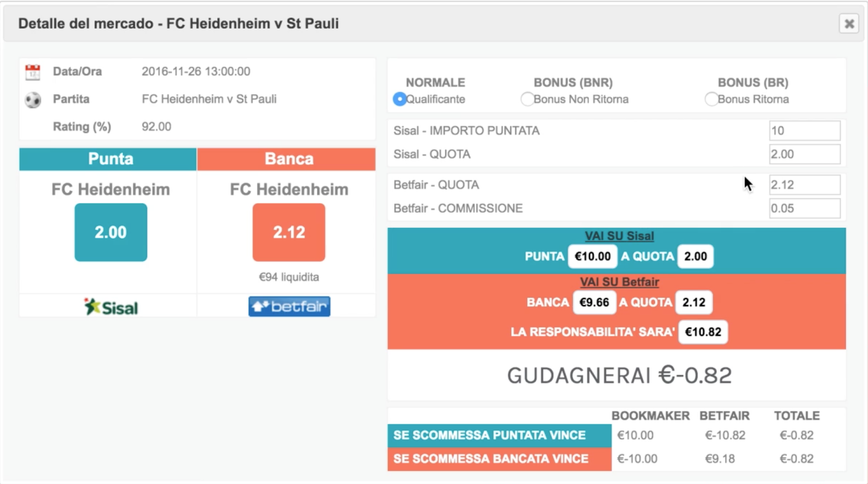Click the soccer ball icon beside Partita

point(33,100)
